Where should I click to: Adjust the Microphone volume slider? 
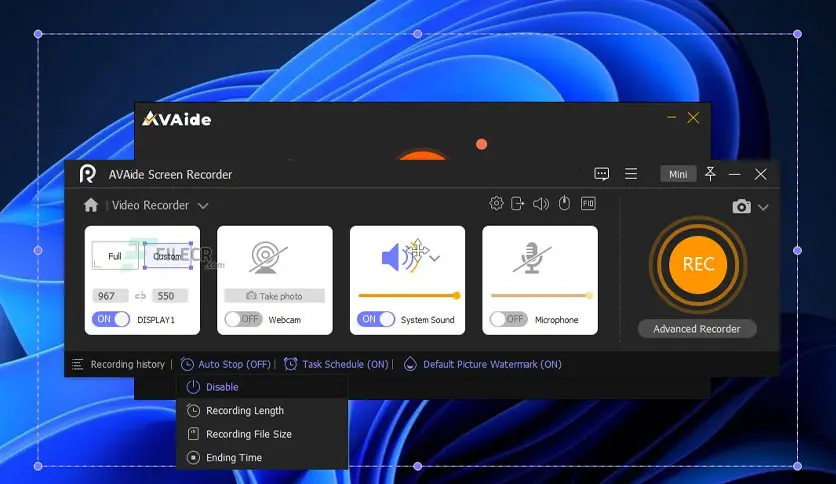pos(541,295)
